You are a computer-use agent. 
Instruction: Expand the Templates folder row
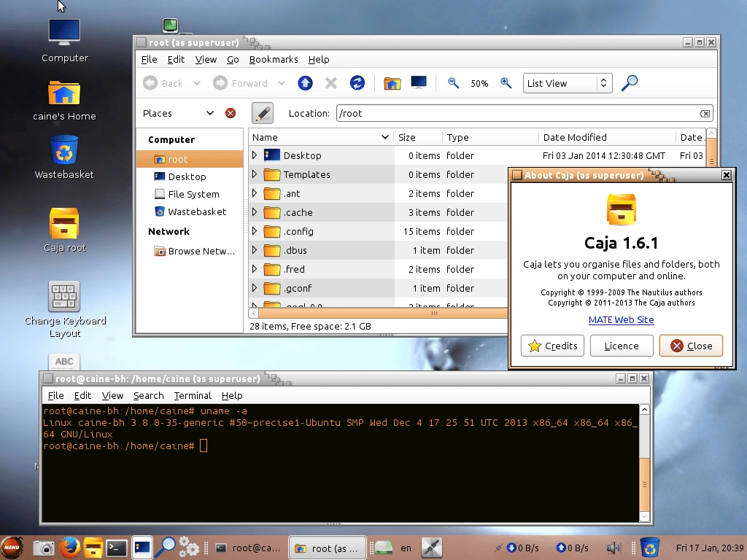coord(255,174)
